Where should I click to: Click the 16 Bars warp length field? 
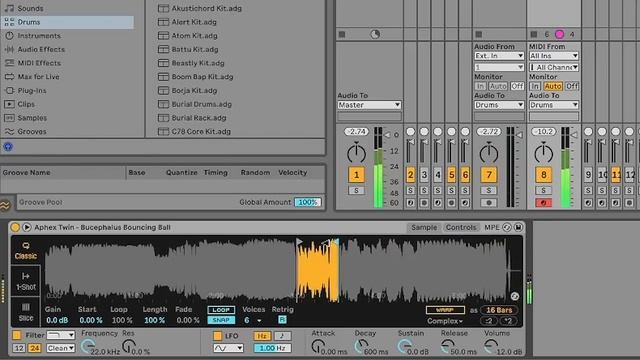pos(499,310)
